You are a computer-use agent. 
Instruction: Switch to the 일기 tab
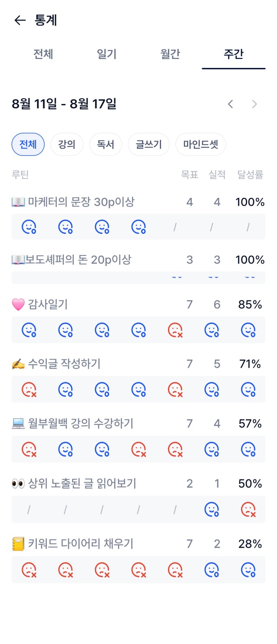pos(106,54)
